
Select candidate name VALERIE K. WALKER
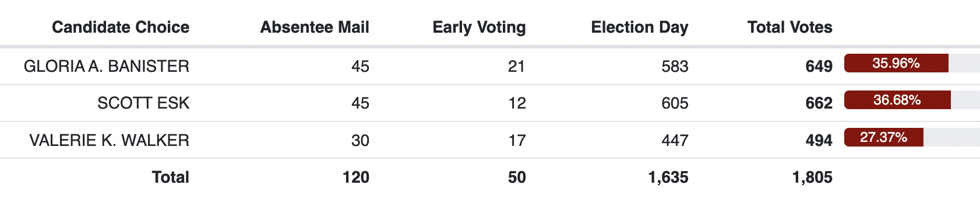click(110, 140)
